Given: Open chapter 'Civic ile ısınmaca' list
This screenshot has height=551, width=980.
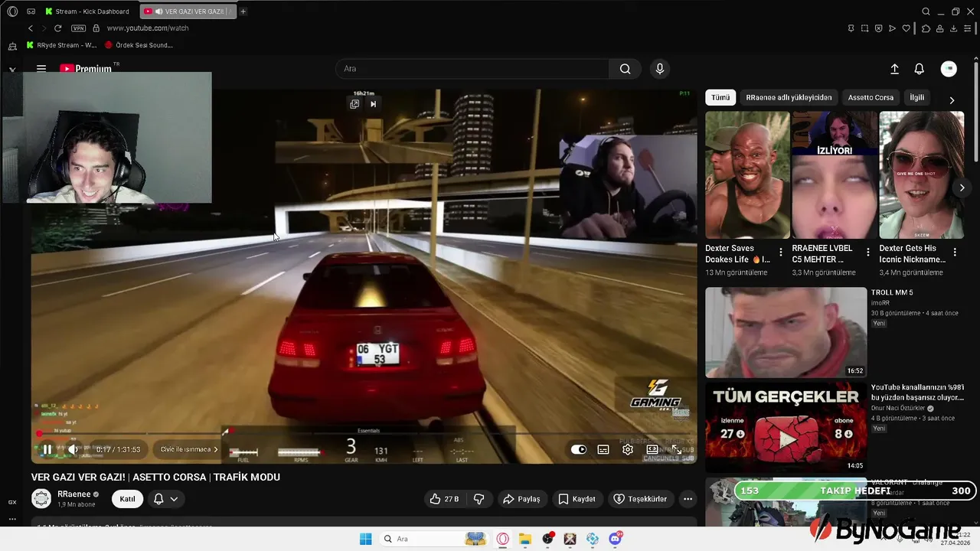Looking at the screenshot, I should point(189,449).
